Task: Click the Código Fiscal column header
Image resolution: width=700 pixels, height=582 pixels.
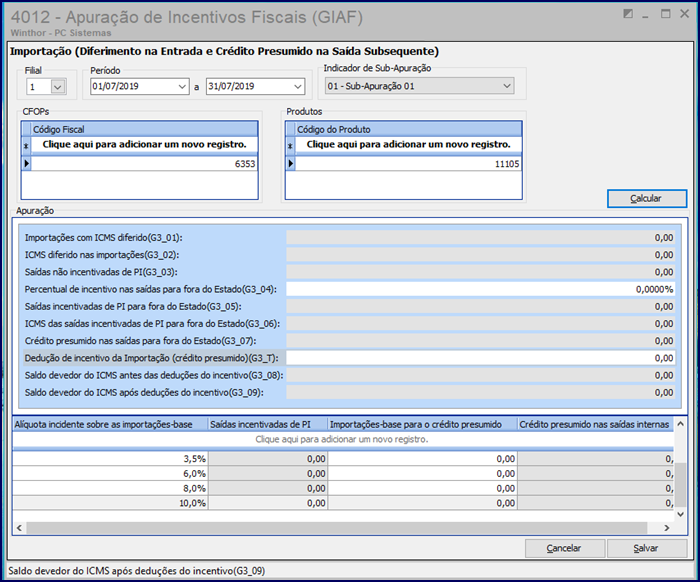Action: [x=145, y=129]
